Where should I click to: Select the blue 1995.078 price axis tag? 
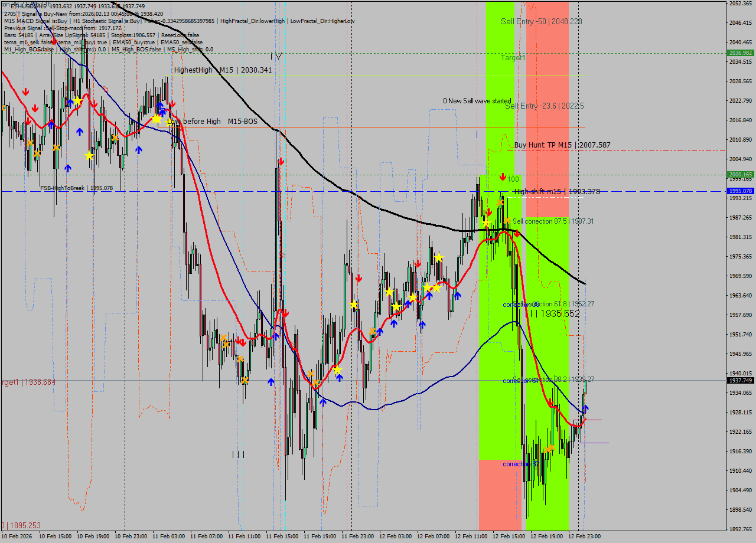point(740,191)
